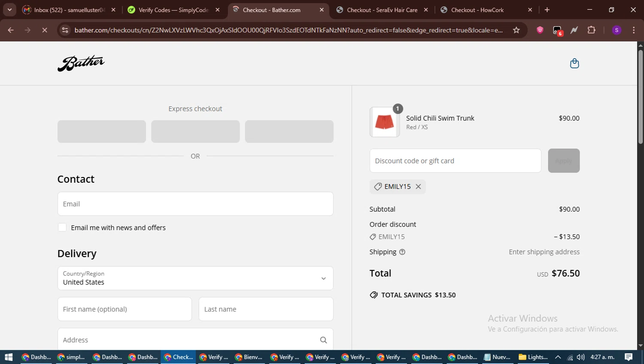Open the Nuev... Notepad taskbar item

497,357
